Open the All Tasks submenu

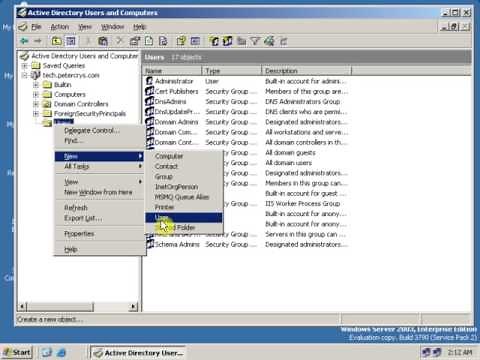[99, 166]
